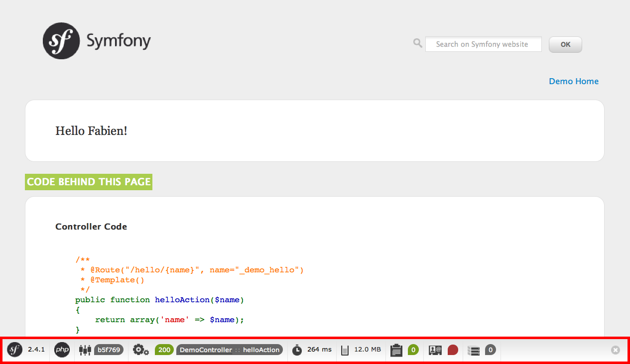Viewport: 630px width, 364px height.
Task: Open the stopwatch time panel icon
Action: pos(297,350)
